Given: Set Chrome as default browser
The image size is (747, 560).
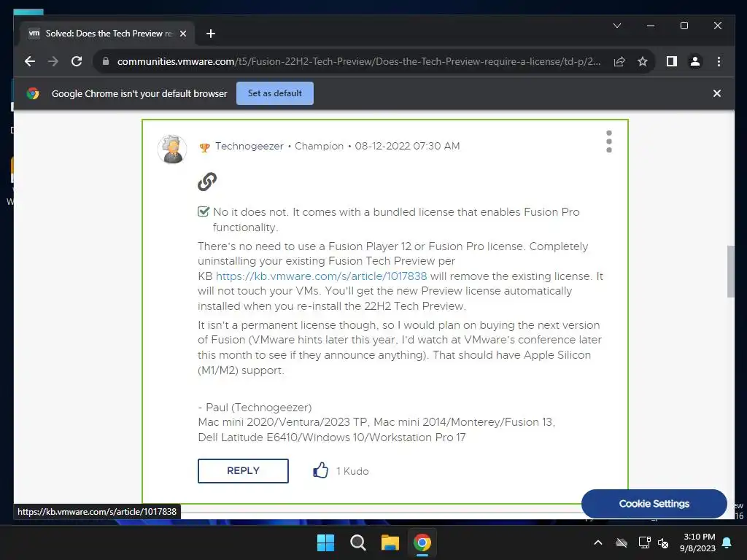Looking at the screenshot, I should 275,93.
